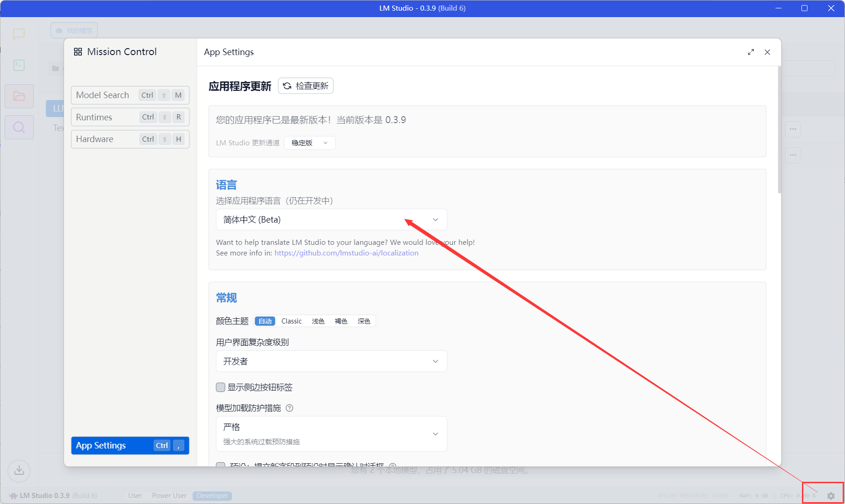The height and width of the screenshot is (504, 845).
Task: Click the upper three-dot menu in background
Action: pos(793,129)
